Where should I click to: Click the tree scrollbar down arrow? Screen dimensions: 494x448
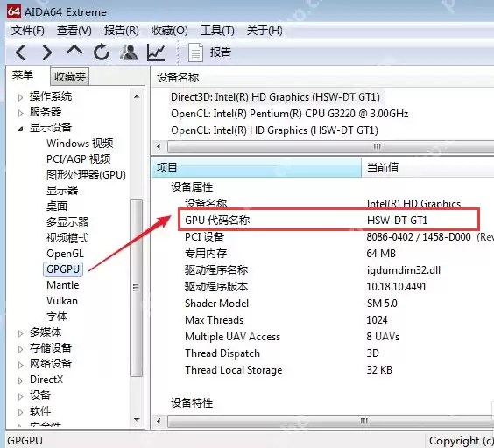137,419
